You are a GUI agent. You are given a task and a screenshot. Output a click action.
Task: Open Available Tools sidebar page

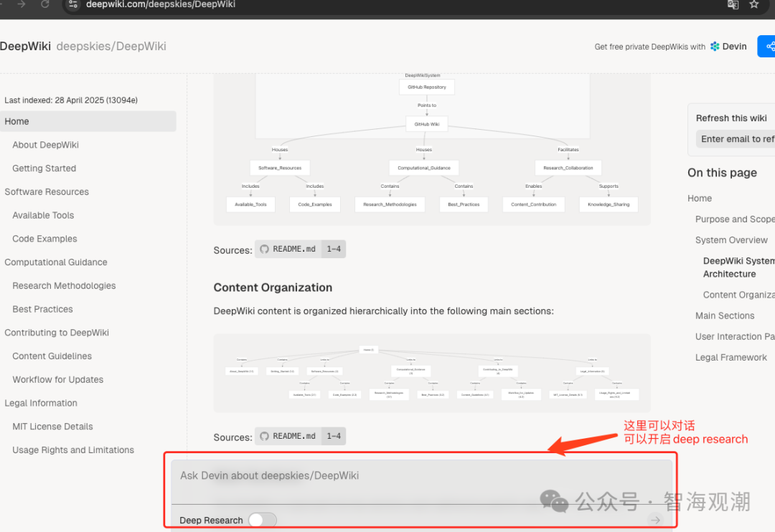pos(43,215)
